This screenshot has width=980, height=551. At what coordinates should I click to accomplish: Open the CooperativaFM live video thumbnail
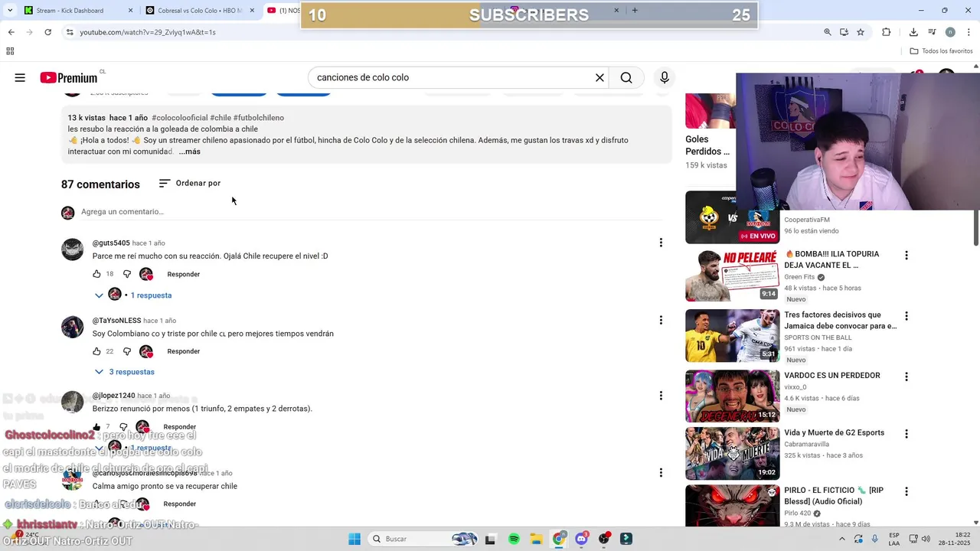coord(732,217)
